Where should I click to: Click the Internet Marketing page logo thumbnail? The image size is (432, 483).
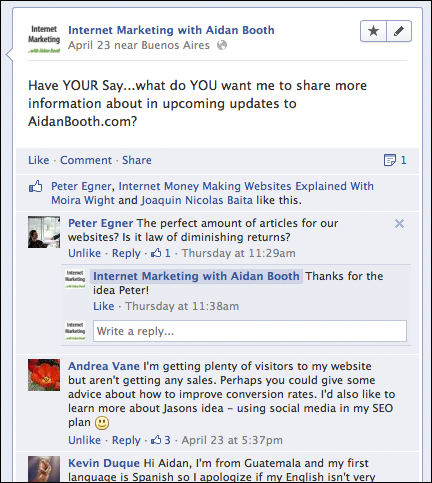pos(44,39)
